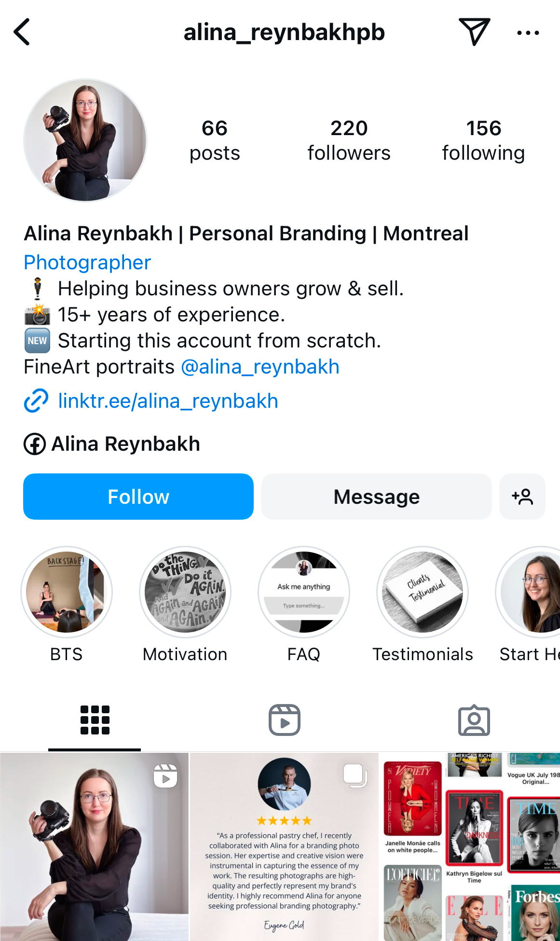
Task: Tap the @alina_reynbakh mention link
Action: [x=260, y=367]
